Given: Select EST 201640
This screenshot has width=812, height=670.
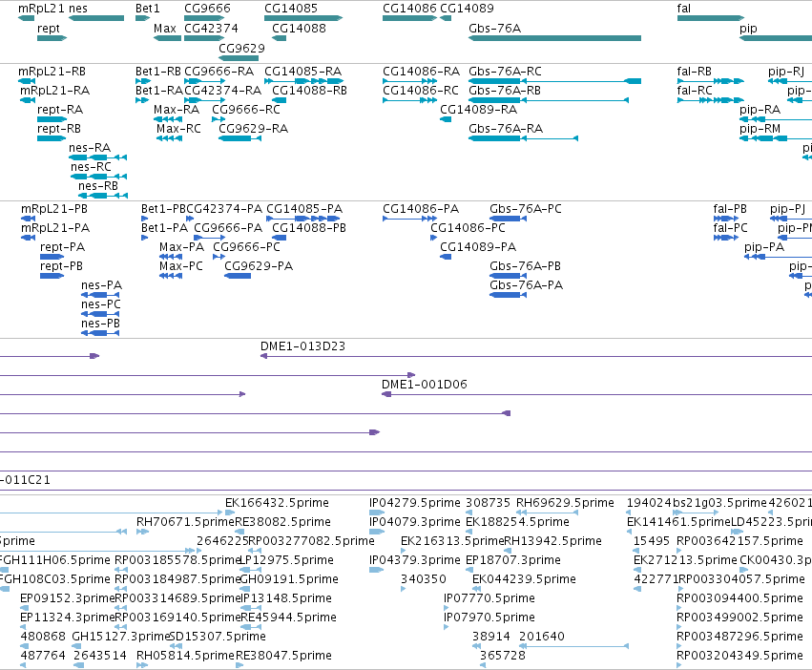Looking at the screenshot, I should 541,637.
